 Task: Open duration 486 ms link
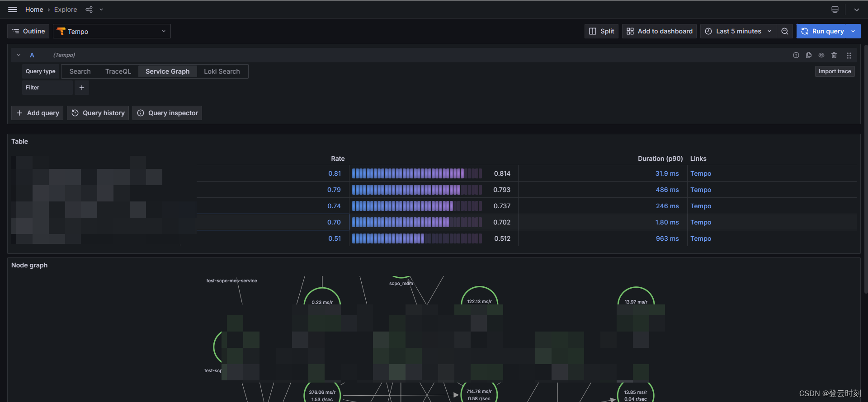667,190
